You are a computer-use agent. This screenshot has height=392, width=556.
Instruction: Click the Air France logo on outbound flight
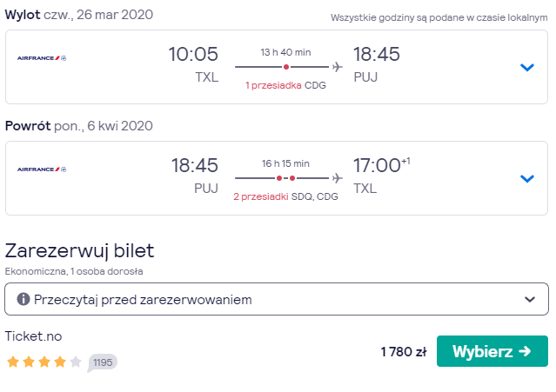click(42, 58)
